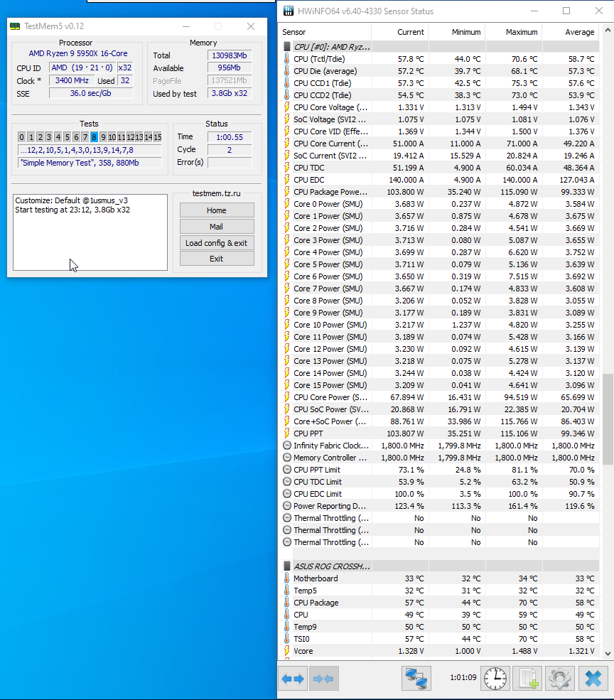Click the lightning icon beside Vcore
Image resolution: width=614 pixels, height=700 pixels.
click(286, 651)
